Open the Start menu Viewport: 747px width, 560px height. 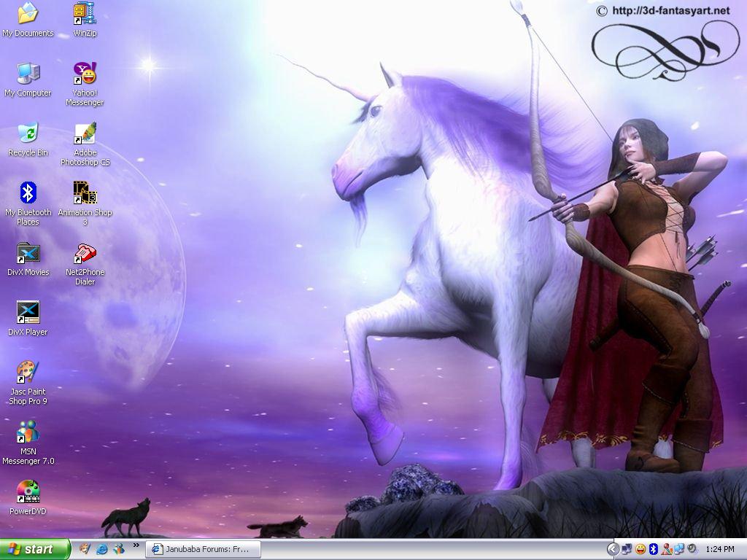click(35, 549)
